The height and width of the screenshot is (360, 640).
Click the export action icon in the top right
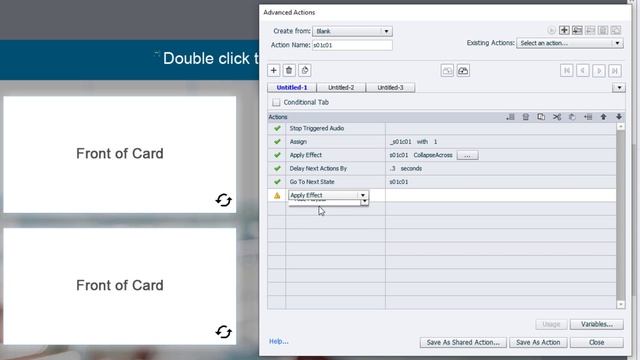[590, 30]
